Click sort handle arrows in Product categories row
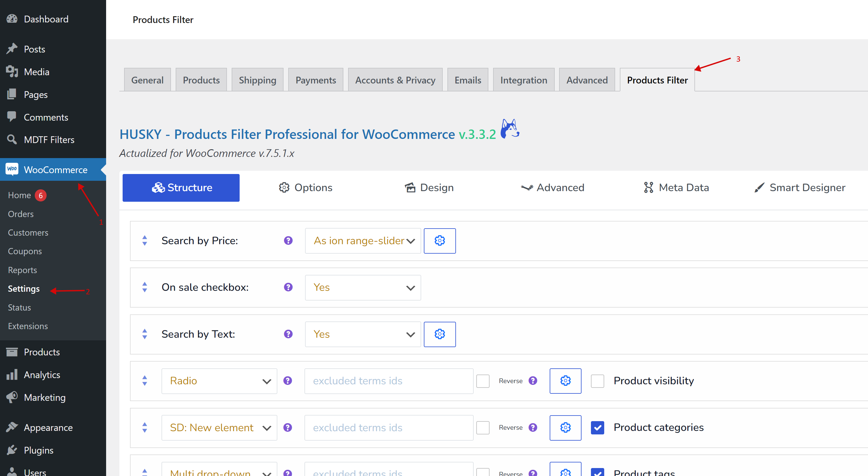The width and height of the screenshot is (868, 476). pos(144,427)
